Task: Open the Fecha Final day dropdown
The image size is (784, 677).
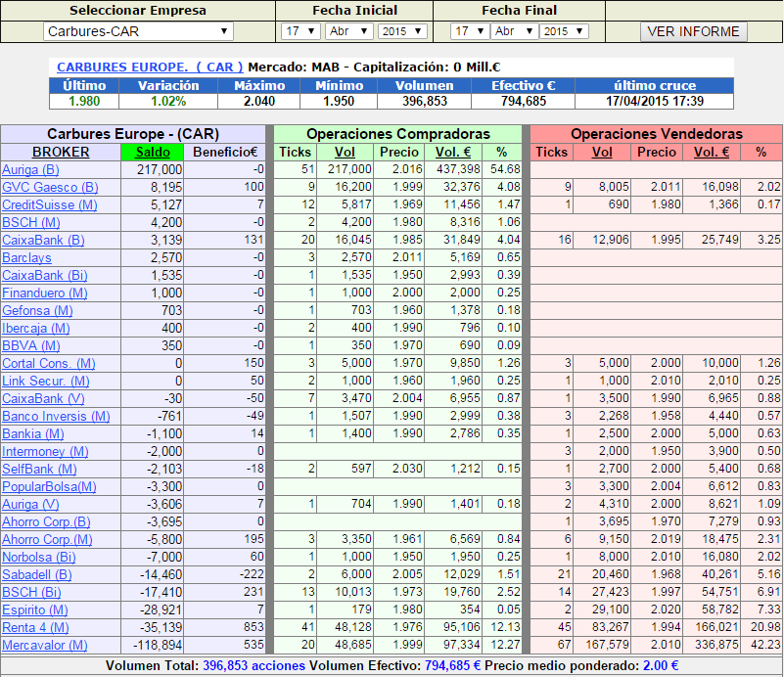Action: tap(470, 31)
